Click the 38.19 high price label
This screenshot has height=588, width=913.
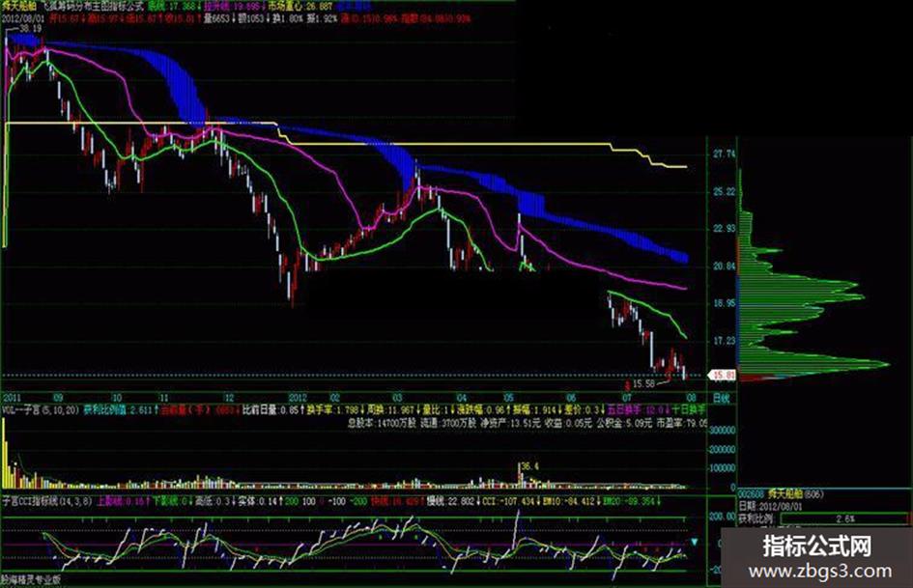pyautogui.click(x=30, y=29)
